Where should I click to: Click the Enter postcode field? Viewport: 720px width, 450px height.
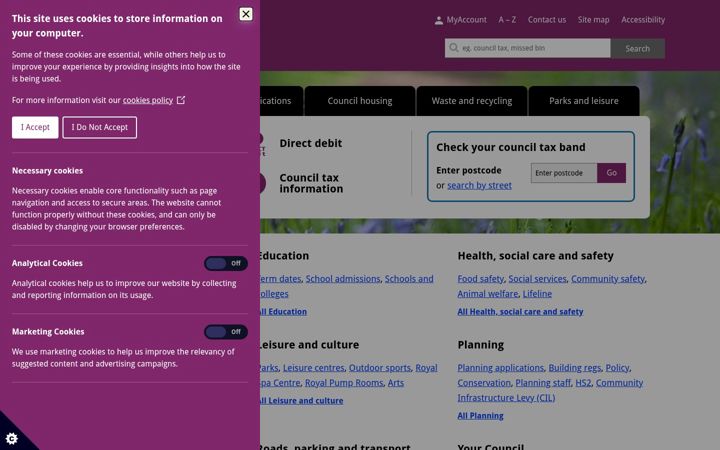click(x=564, y=173)
